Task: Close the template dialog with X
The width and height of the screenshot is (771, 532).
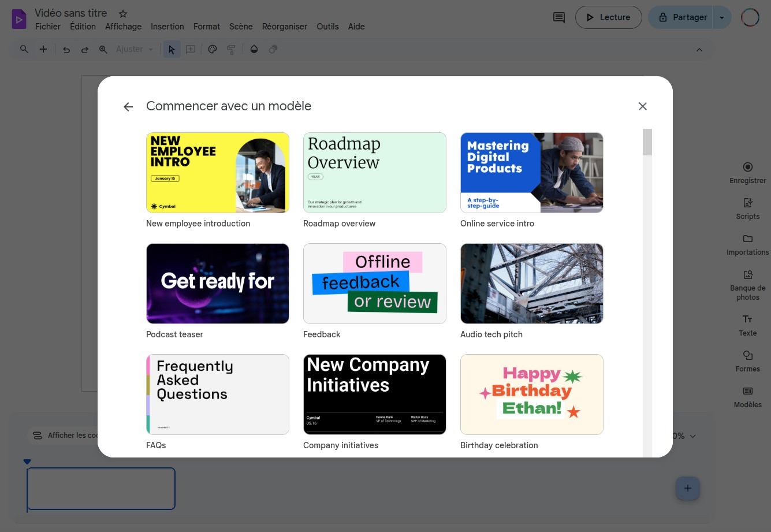Action: coord(642,106)
